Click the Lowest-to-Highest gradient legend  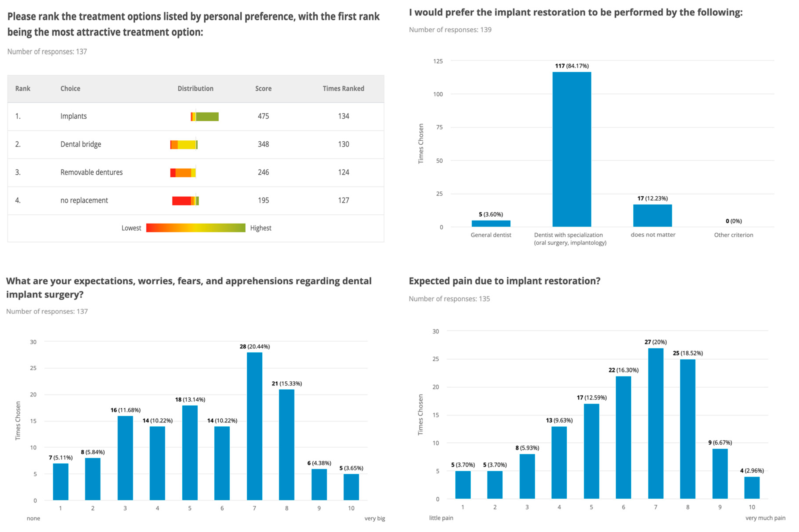click(x=196, y=228)
